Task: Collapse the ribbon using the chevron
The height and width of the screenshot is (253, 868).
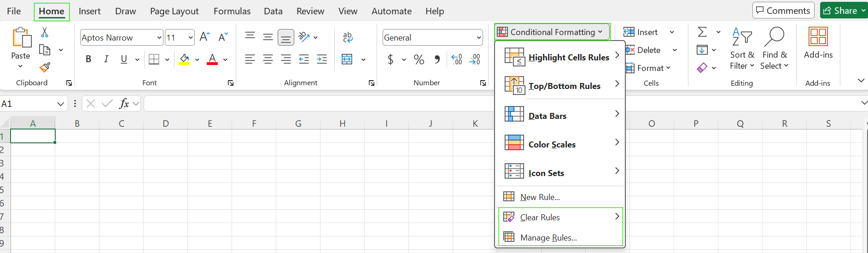Action: (861, 81)
